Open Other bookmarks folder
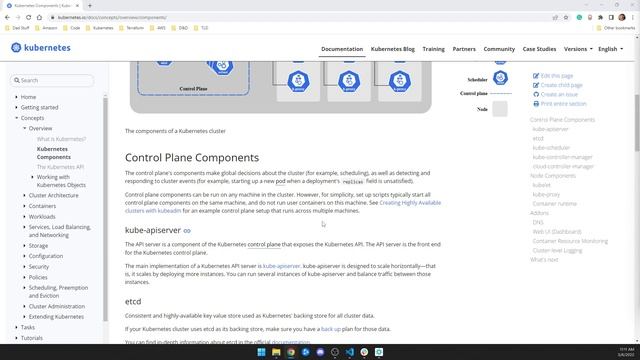 click(x=616, y=28)
